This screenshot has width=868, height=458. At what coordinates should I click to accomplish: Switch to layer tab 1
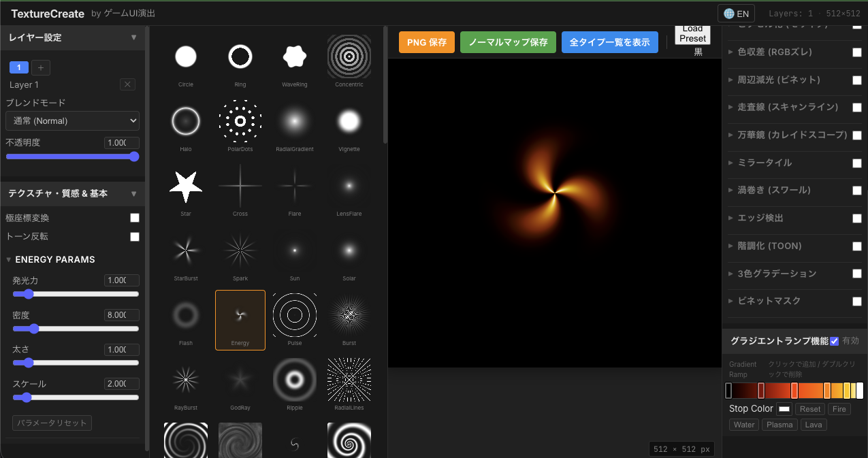click(19, 67)
